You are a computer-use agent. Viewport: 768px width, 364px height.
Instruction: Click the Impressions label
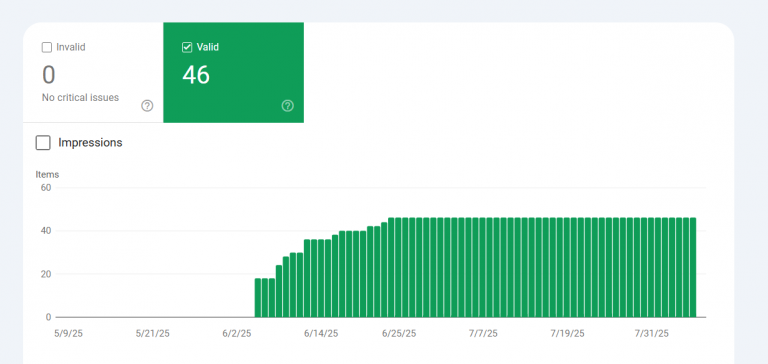[90, 143]
